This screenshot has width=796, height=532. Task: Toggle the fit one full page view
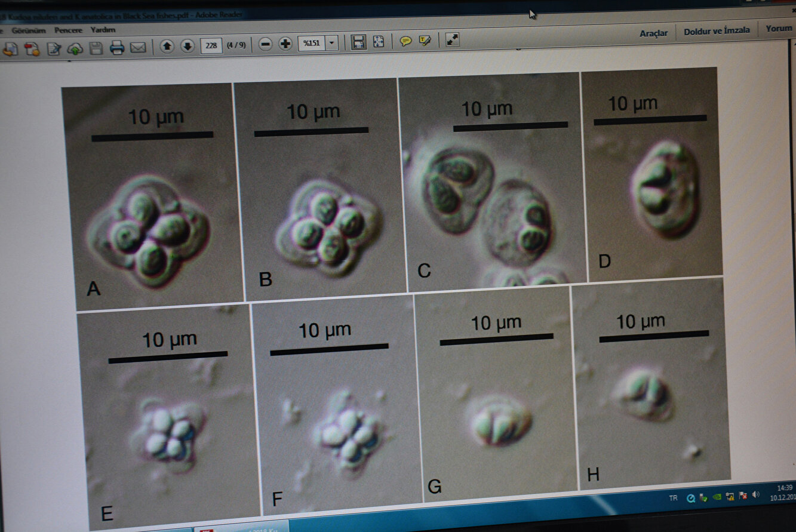tap(379, 41)
